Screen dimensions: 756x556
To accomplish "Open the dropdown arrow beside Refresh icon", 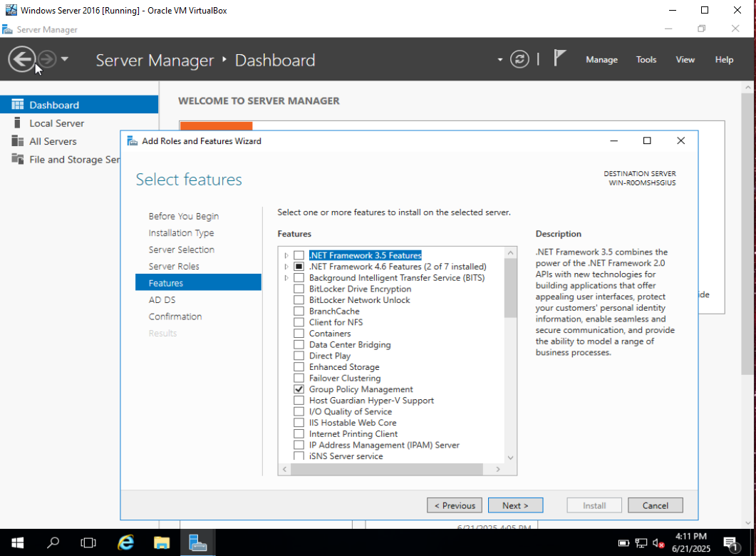I will [x=500, y=60].
